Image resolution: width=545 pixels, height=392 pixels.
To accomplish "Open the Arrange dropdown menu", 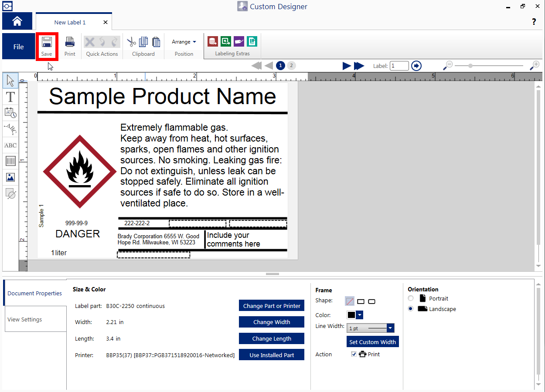I will tap(184, 42).
